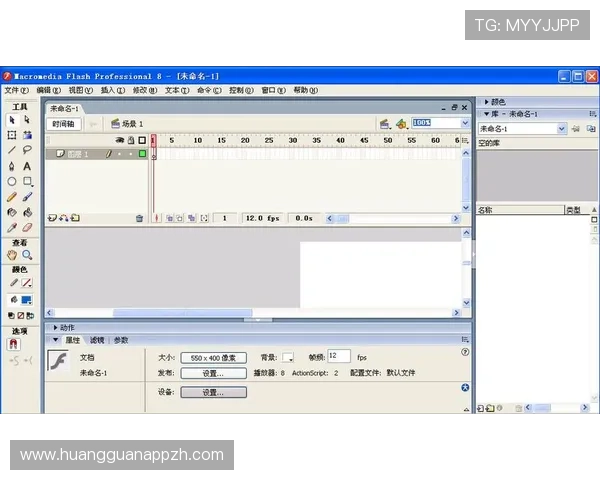Viewport: 600px width, 480px height.
Task: Toggle lock all layers icon
Action: [x=131, y=140]
